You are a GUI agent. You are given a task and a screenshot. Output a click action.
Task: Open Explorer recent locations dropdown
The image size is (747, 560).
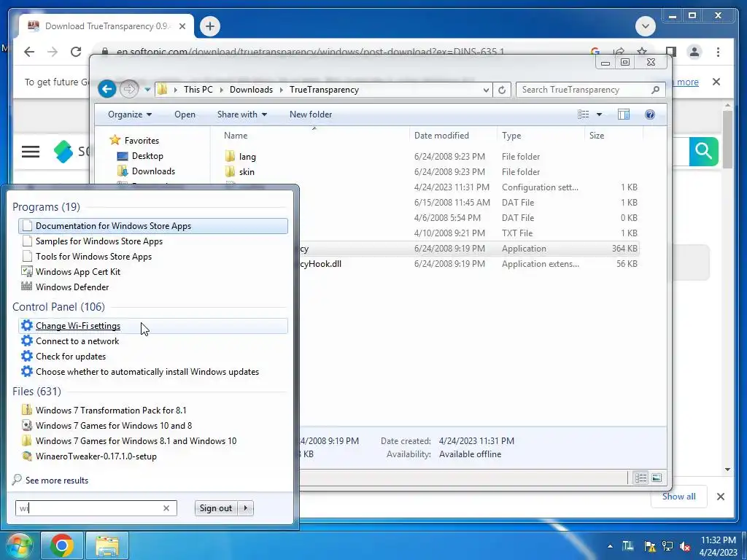point(147,90)
